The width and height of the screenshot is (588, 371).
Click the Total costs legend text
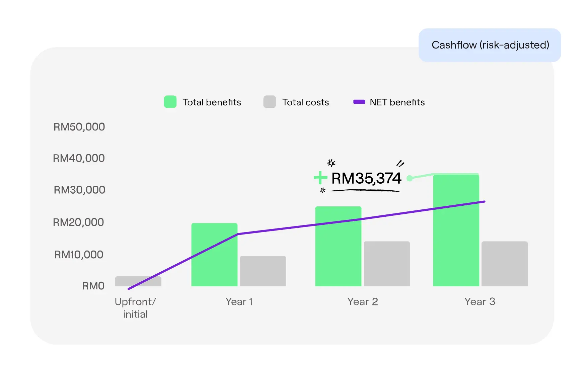pos(305,102)
